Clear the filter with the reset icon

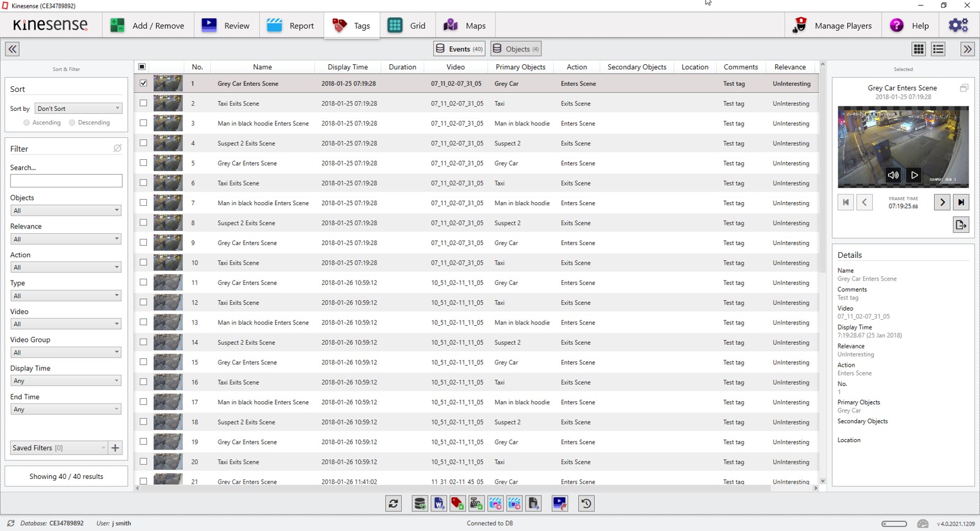[117, 148]
